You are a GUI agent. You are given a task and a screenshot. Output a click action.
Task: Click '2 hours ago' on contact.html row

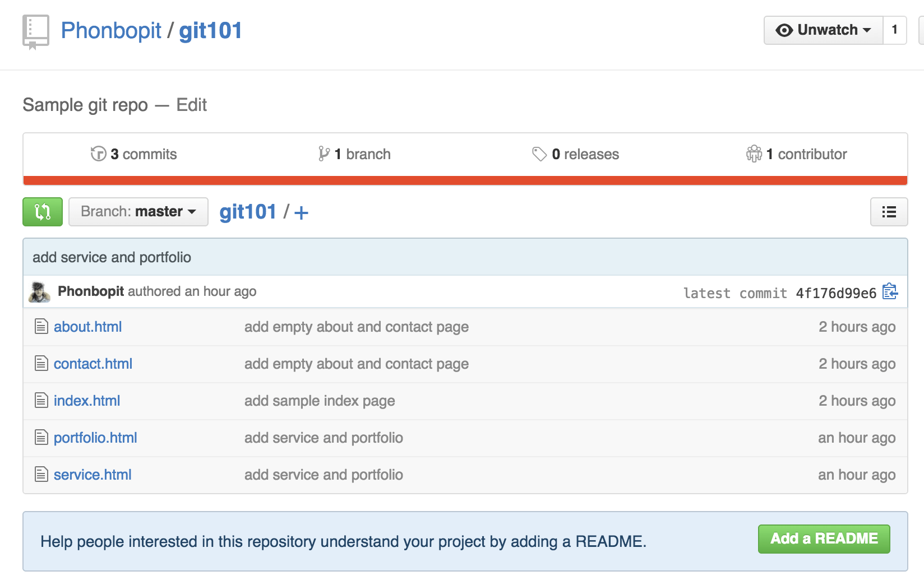(857, 364)
